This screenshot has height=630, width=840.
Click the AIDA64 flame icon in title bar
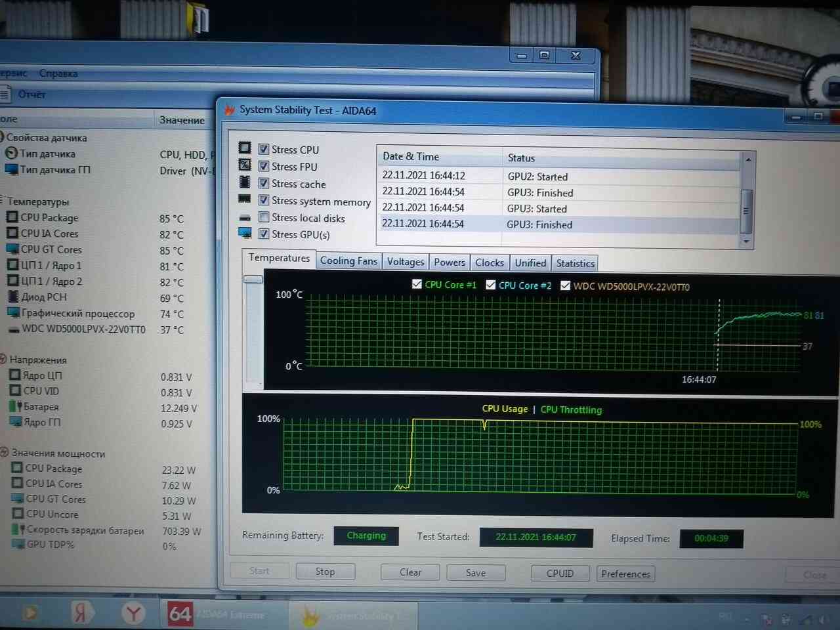(x=229, y=110)
